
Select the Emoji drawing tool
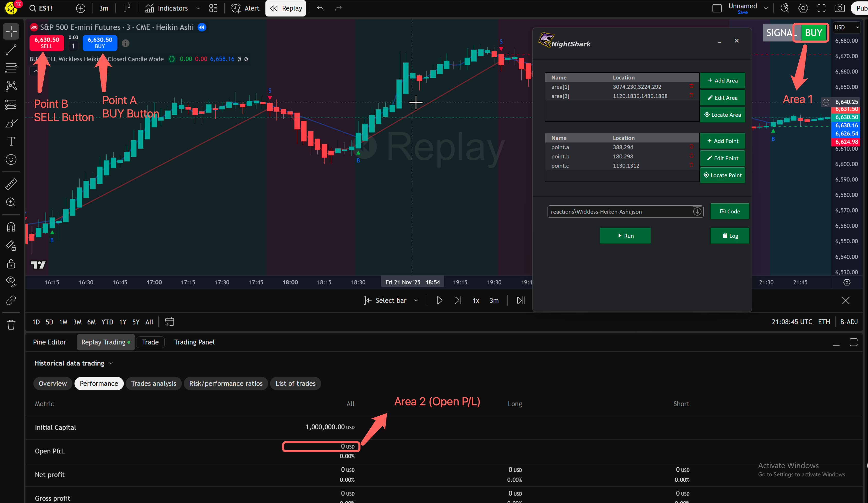11,160
